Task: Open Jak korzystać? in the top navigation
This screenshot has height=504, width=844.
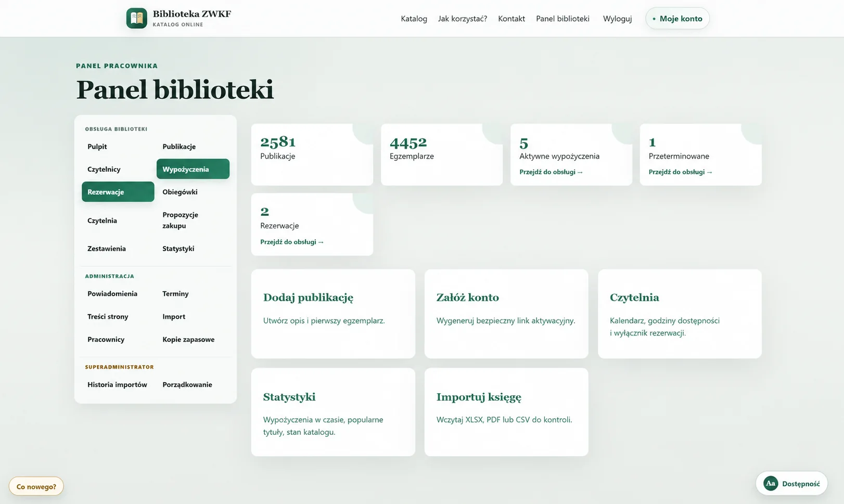Action: pos(463,19)
